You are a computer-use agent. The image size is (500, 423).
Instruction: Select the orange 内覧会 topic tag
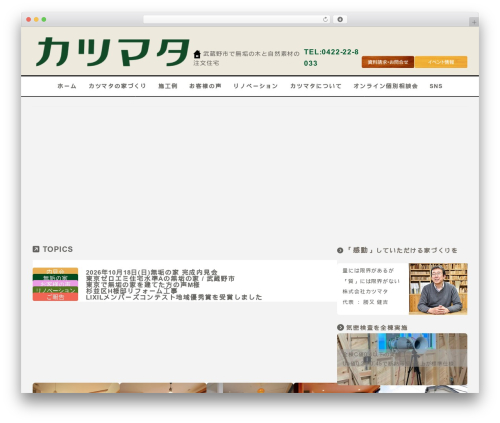[55, 271]
